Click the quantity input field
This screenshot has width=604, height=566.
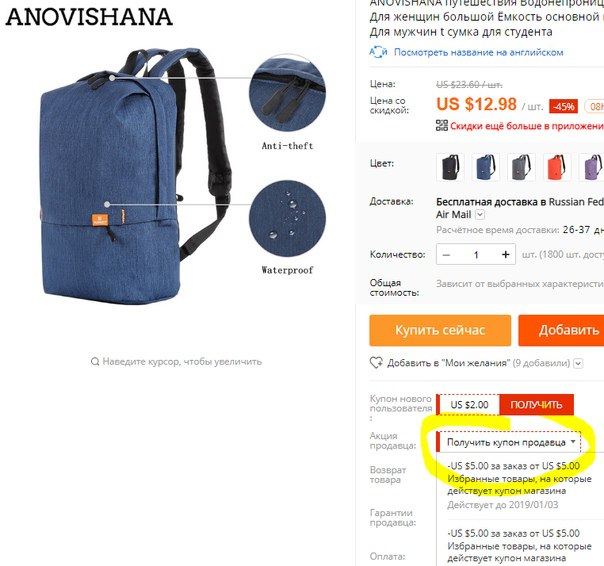[x=476, y=255]
